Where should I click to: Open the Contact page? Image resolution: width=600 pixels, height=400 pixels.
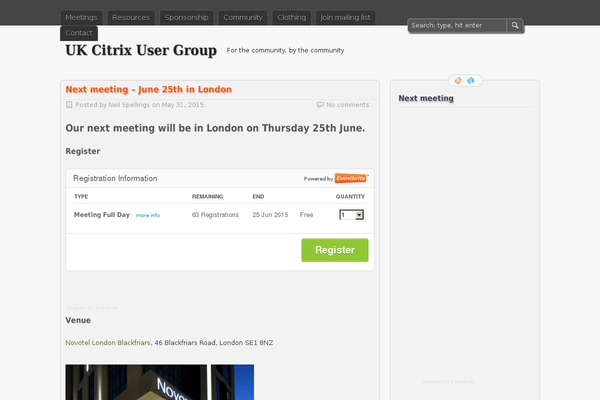pos(79,33)
